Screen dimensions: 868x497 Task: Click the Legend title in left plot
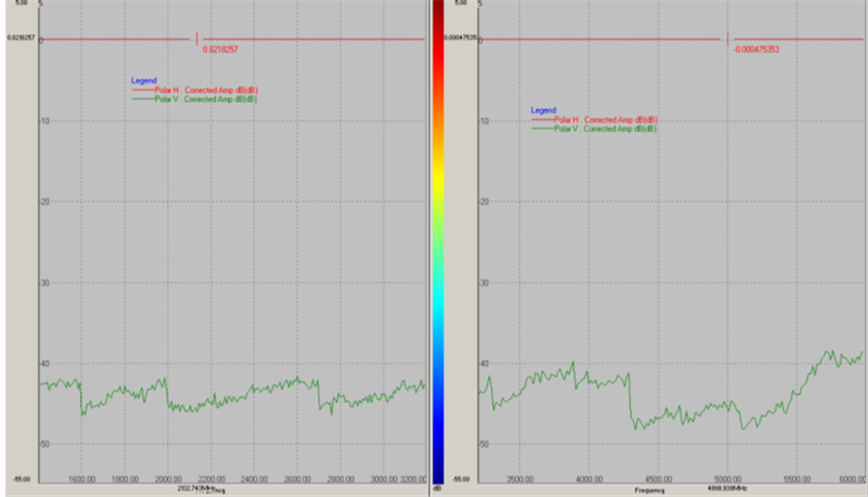coord(144,80)
